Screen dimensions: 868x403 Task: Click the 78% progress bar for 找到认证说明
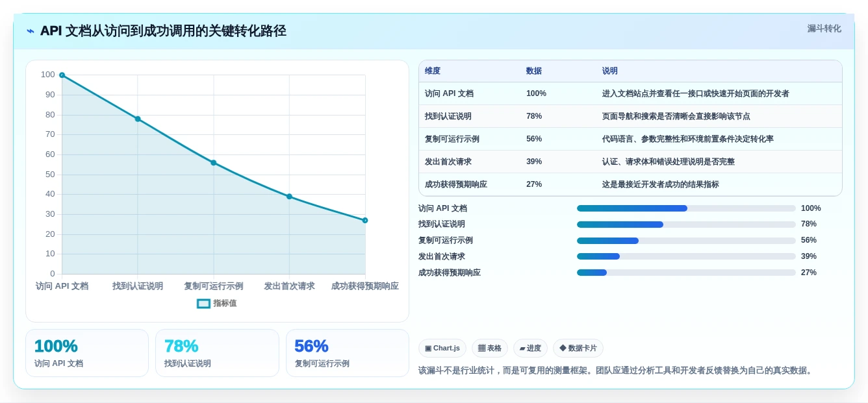pyautogui.click(x=686, y=225)
